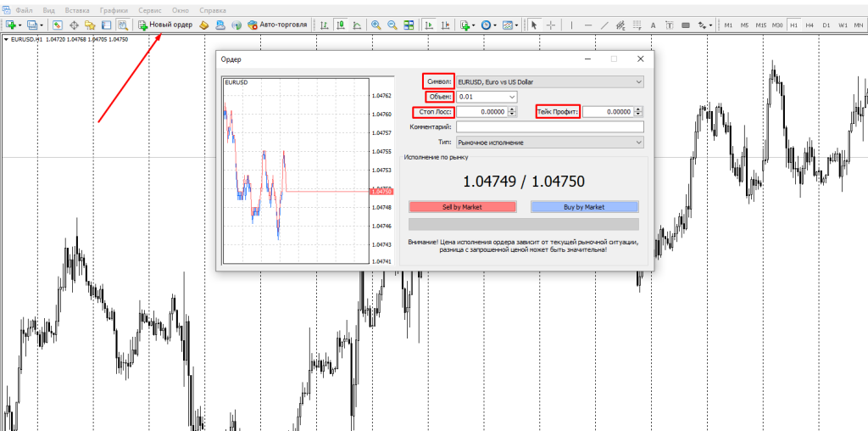Pick the horizontal line drawing tool

pyautogui.click(x=587, y=25)
